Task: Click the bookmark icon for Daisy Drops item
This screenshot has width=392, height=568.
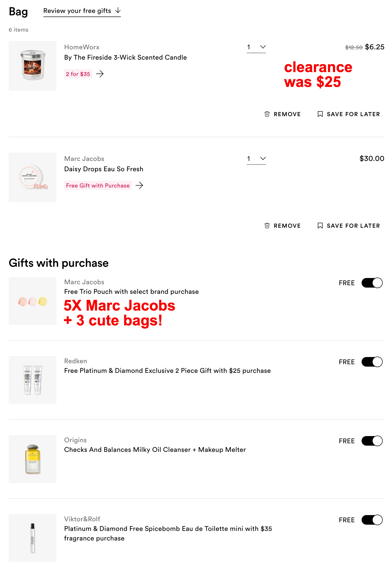Action: (320, 226)
